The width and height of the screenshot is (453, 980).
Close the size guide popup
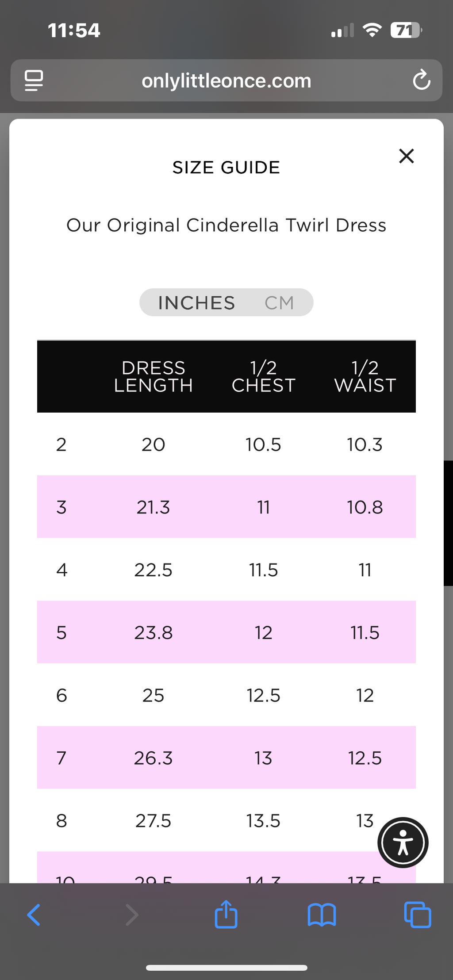(x=406, y=156)
